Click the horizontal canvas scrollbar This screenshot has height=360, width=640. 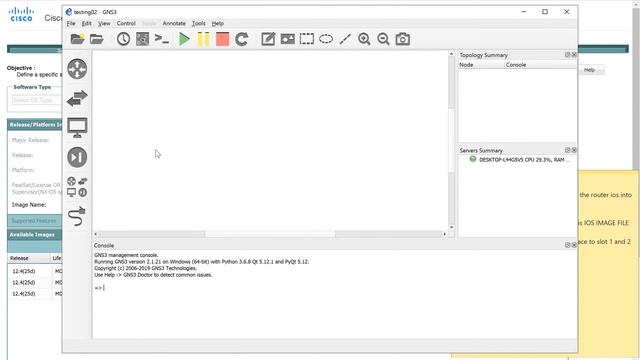pos(270,234)
